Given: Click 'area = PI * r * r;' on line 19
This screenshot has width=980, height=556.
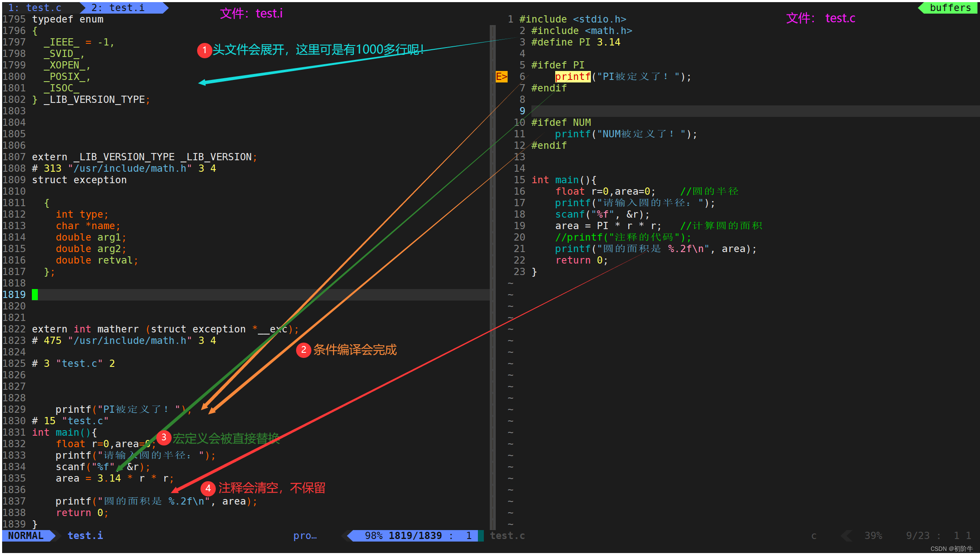Looking at the screenshot, I should click(x=608, y=226).
